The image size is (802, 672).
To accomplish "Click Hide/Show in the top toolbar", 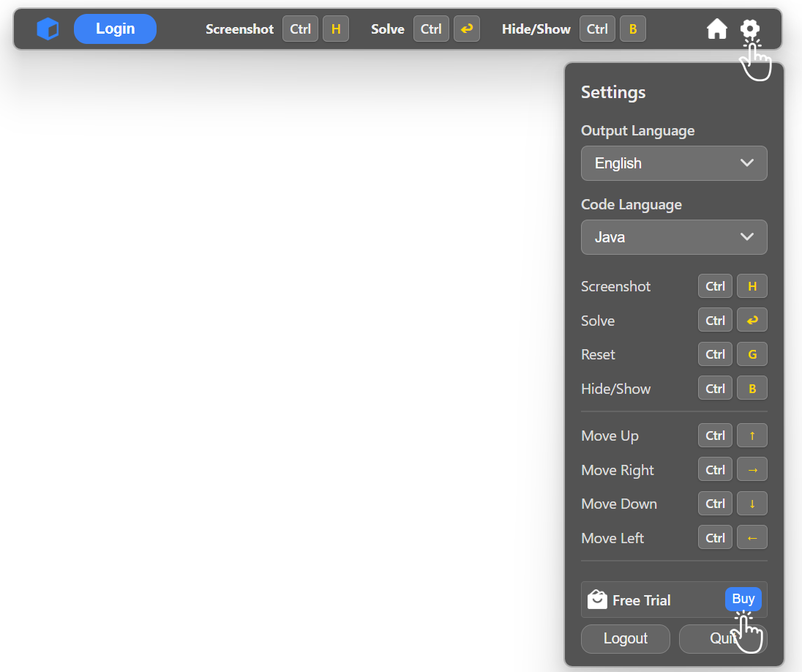I will [x=536, y=29].
